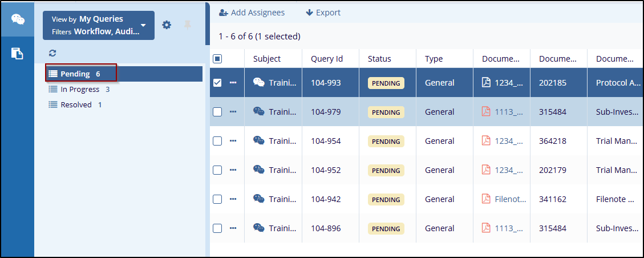This screenshot has height=258, width=644.
Task: Toggle the select-all checkbox in header
Action: pyautogui.click(x=217, y=59)
